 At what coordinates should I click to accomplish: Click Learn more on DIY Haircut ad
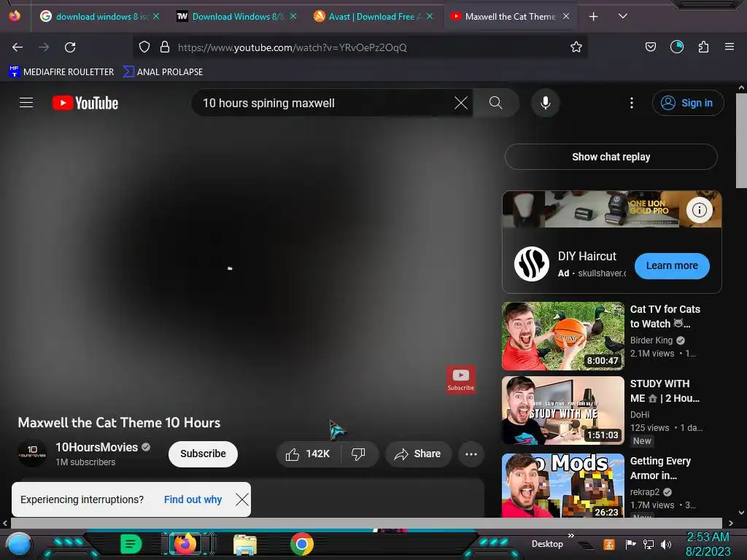coord(672,265)
